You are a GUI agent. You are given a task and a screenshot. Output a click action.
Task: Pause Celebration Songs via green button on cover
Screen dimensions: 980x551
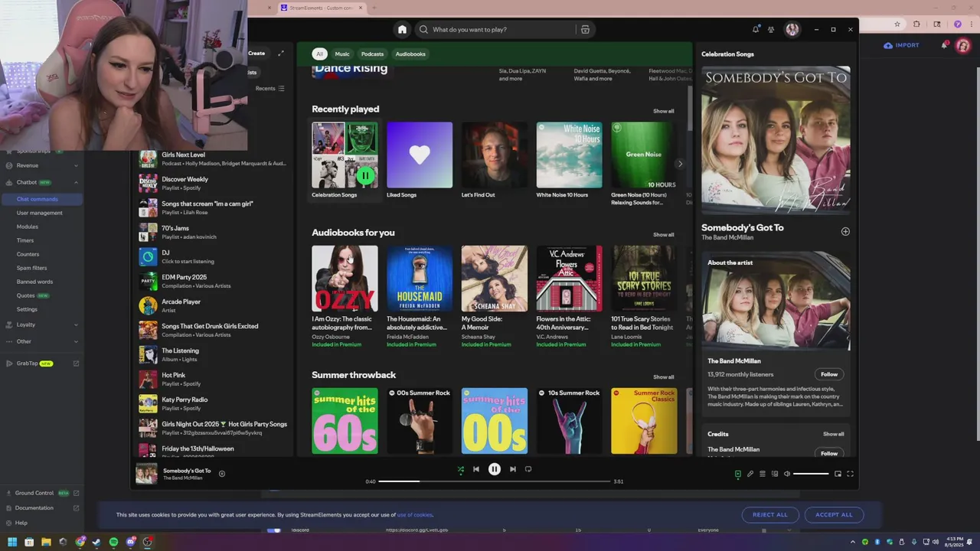pyautogui.click(x=365, y=176)
